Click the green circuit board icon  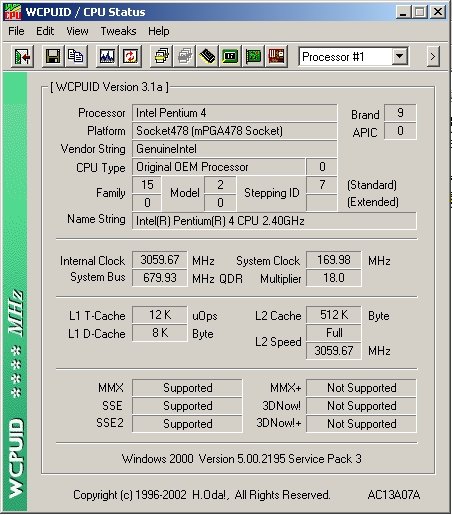point(253,56)
